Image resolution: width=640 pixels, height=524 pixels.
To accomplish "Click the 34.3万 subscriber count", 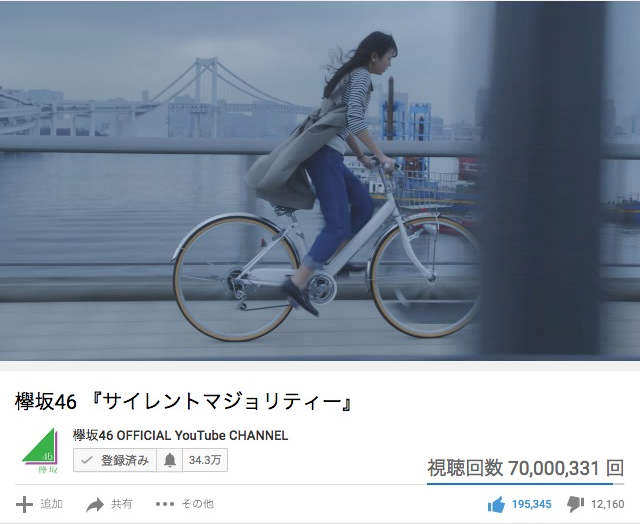I will click(x=205, y=460).
